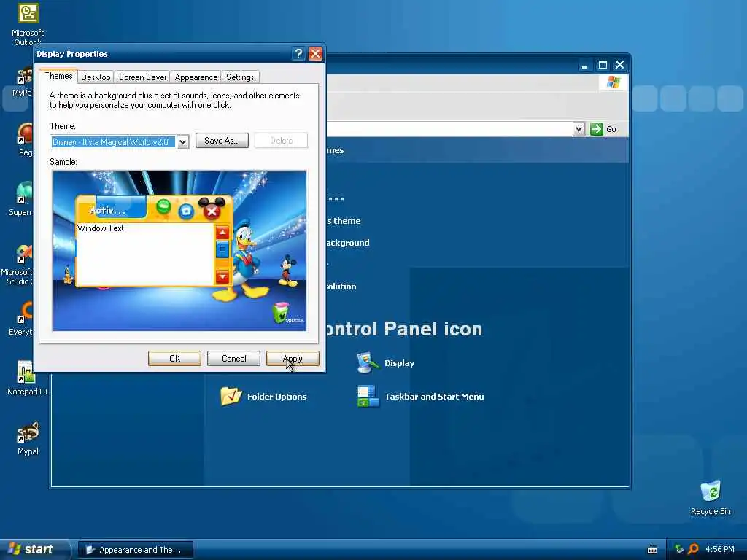The height and width of the screenshot is (560, 747).
Task: Open the Appearance tab
Action: 196,77
